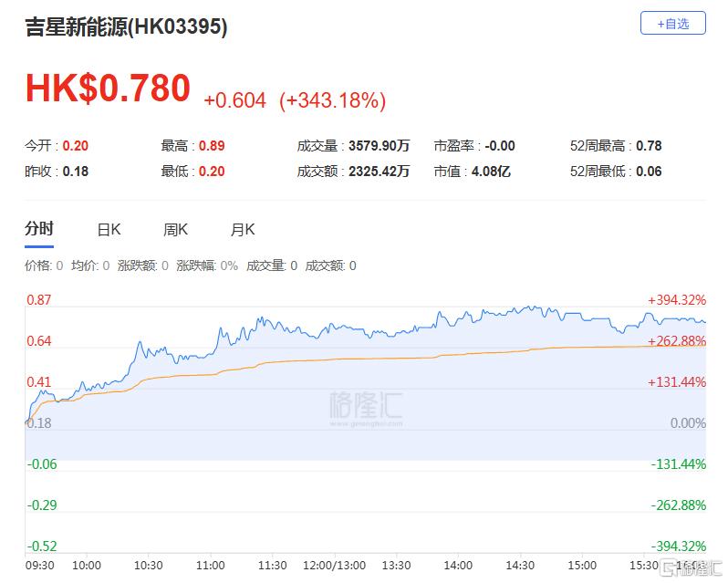Click the stock title 吉星新能源(HK03395)

(126, 26)
